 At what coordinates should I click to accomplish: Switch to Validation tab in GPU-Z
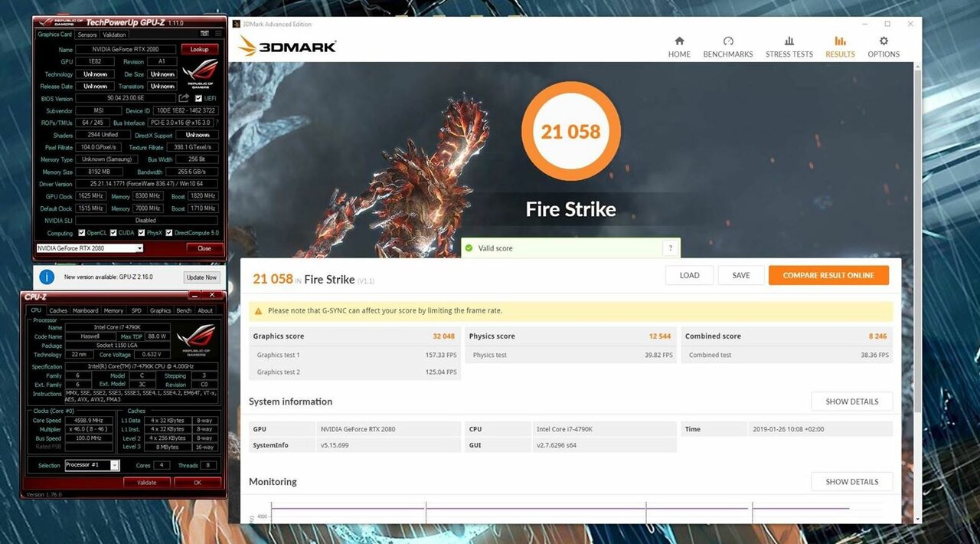tap(114, 34)
